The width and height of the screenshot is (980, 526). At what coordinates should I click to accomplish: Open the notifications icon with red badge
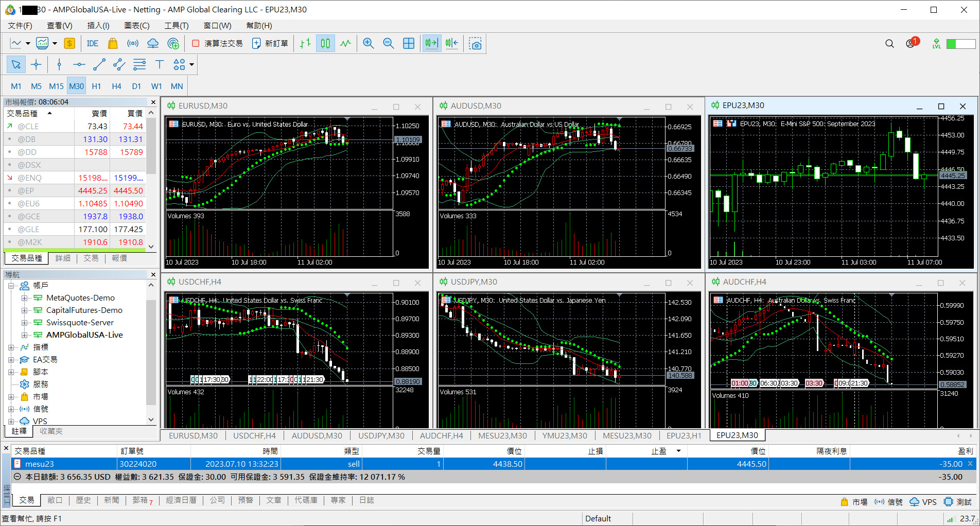tap(912, 43)
